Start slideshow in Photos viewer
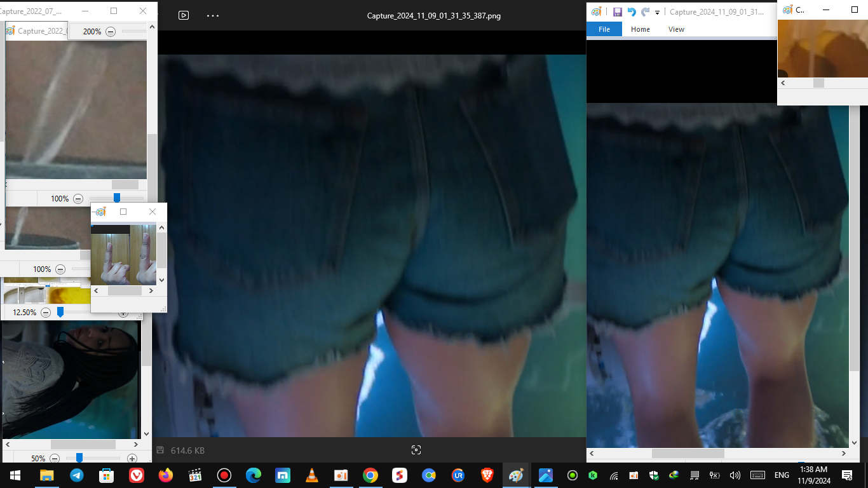Screen dimensions: 868x488 coord(184,15)
